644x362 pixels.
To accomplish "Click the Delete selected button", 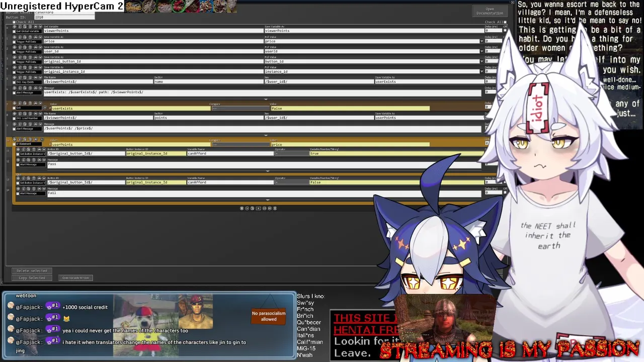I will pos(32,270).
